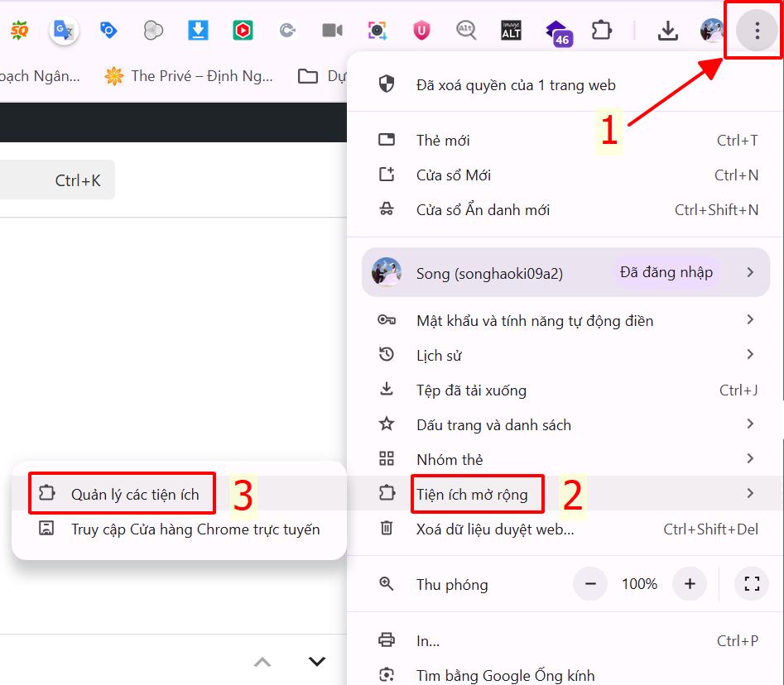
Task: Select 'Đã xoá quyền của 1 trang web'
Action: coord(565,85)
